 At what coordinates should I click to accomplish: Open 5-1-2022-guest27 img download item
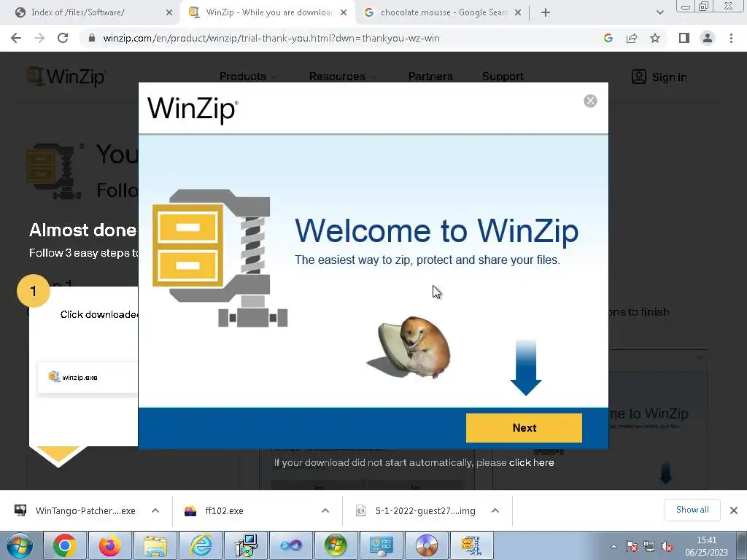(x=416, y=511)
